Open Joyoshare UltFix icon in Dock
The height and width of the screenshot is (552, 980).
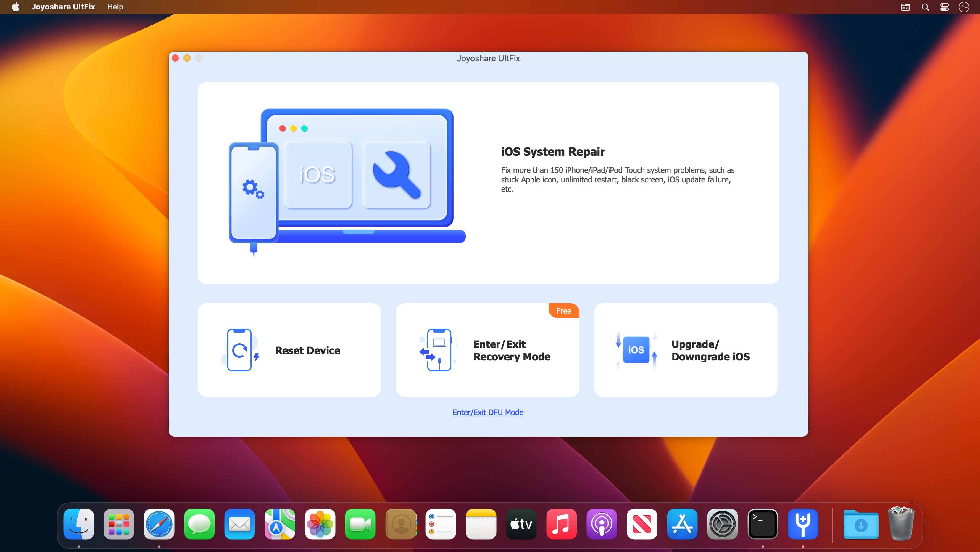(x=803, y=524)
